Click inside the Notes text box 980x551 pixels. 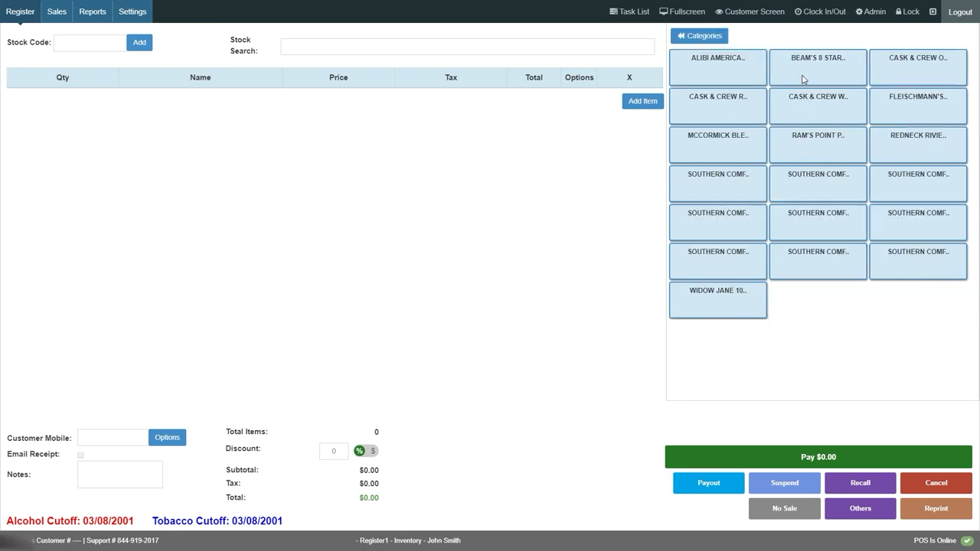click(x=120, y=474)
